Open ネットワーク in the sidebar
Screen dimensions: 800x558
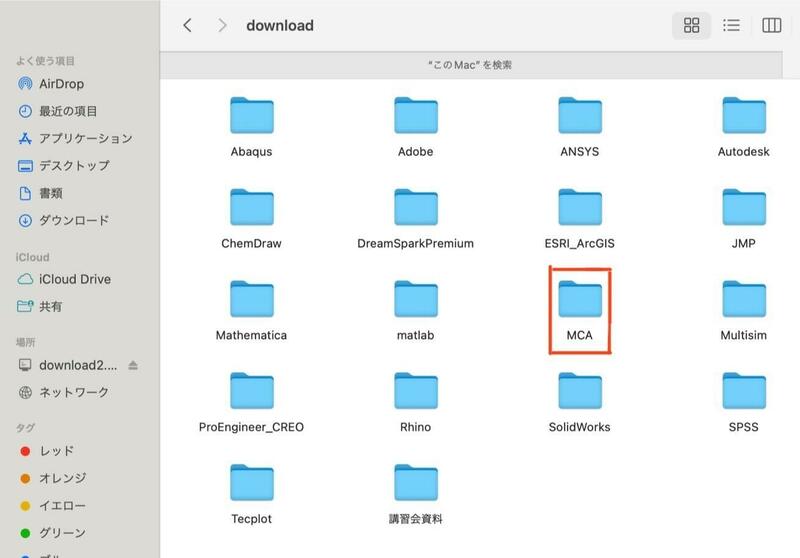coord(63,392)
